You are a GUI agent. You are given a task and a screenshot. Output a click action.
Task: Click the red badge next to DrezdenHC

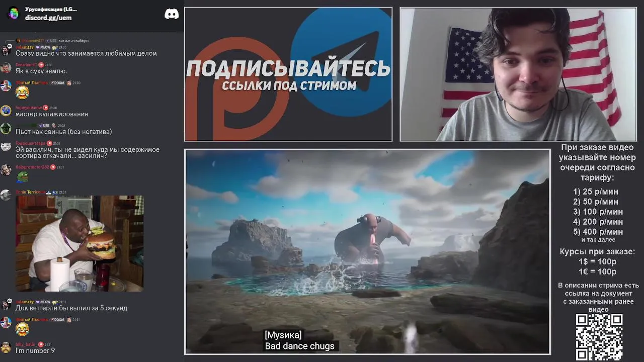[x=41, y=65]
